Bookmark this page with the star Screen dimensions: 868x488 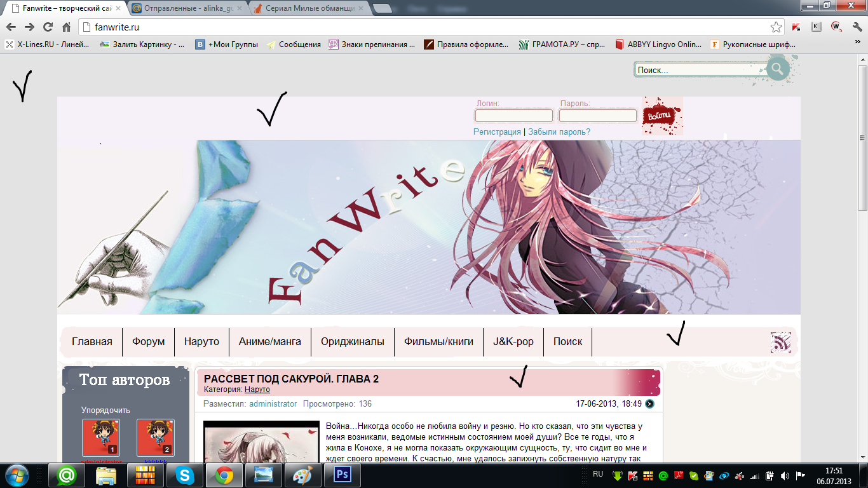[x=776, y=27]
